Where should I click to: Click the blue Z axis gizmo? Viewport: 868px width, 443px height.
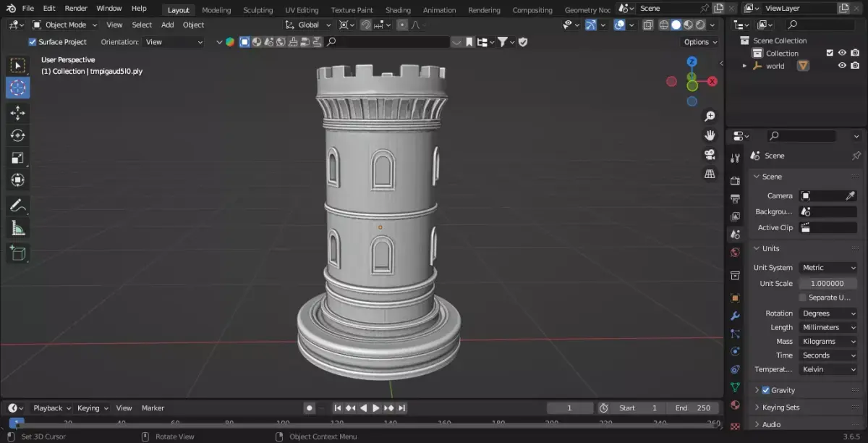(692, 62)
